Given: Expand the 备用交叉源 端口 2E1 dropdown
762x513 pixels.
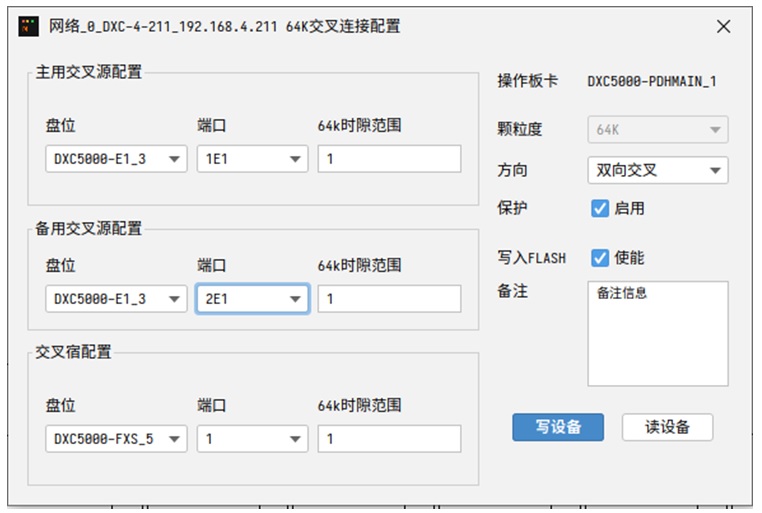Looking at the screenshot, I should point(252,299).
